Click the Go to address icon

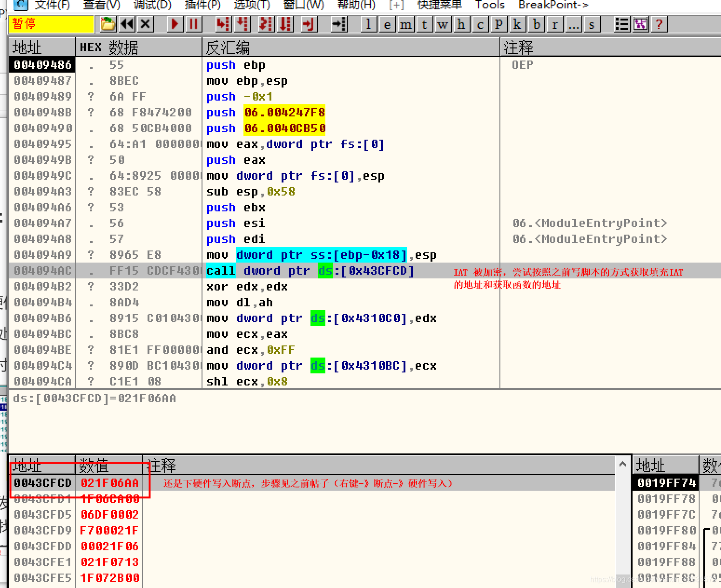pyautogui.click(x=339, y=24)
